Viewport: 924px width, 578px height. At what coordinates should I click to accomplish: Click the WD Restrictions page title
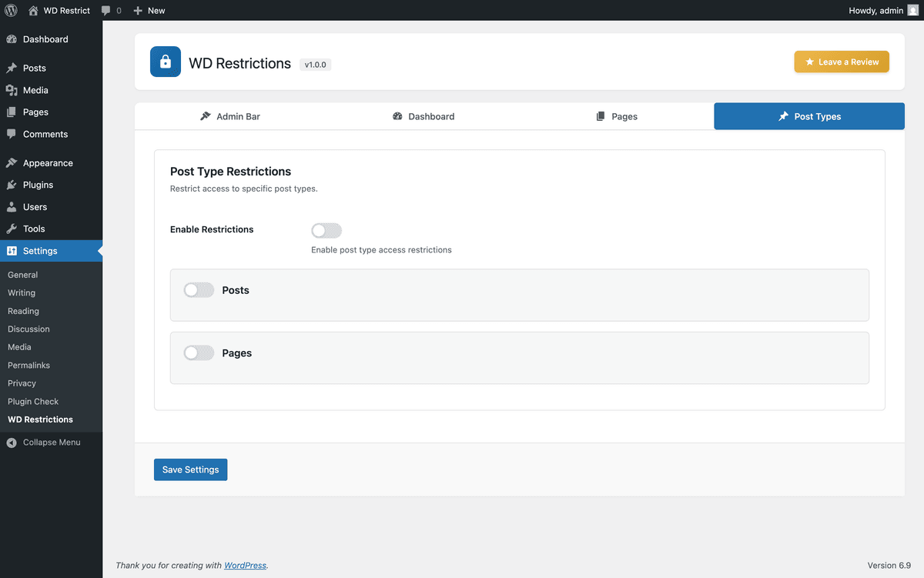coord(239,64)
